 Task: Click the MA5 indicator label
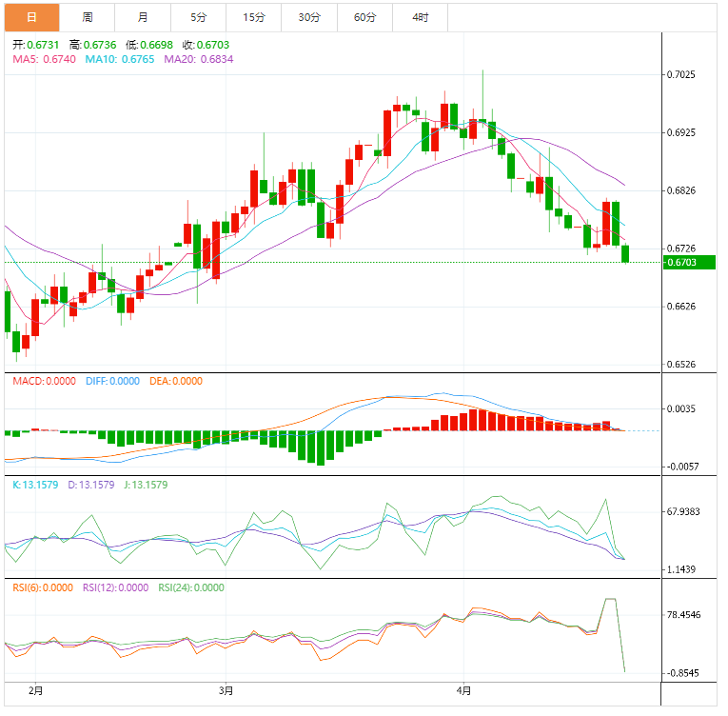pos(44,59)
